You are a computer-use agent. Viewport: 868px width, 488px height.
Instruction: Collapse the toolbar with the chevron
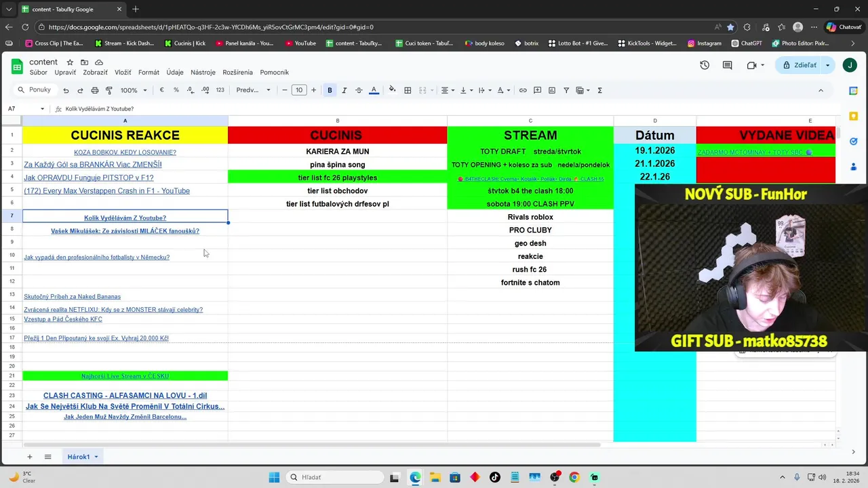pyautogui.click(x=821, y=90)
